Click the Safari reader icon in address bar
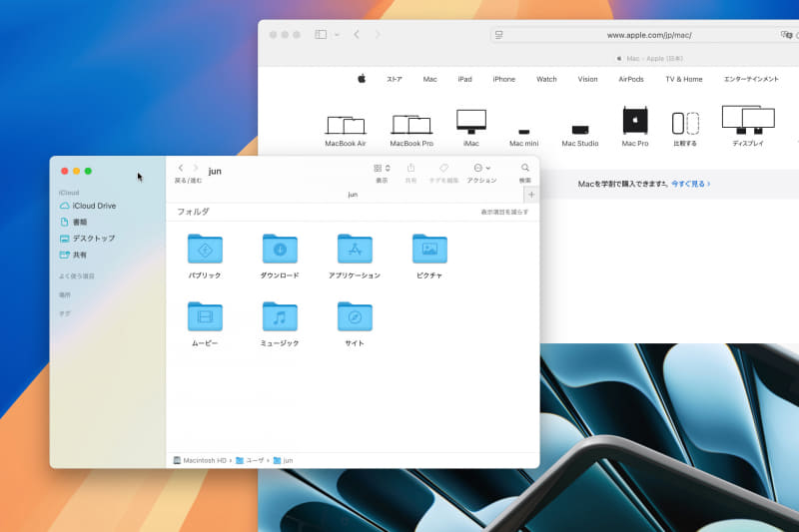The width and height of the screenshot is (799, 532). click(x=498, y=35)
